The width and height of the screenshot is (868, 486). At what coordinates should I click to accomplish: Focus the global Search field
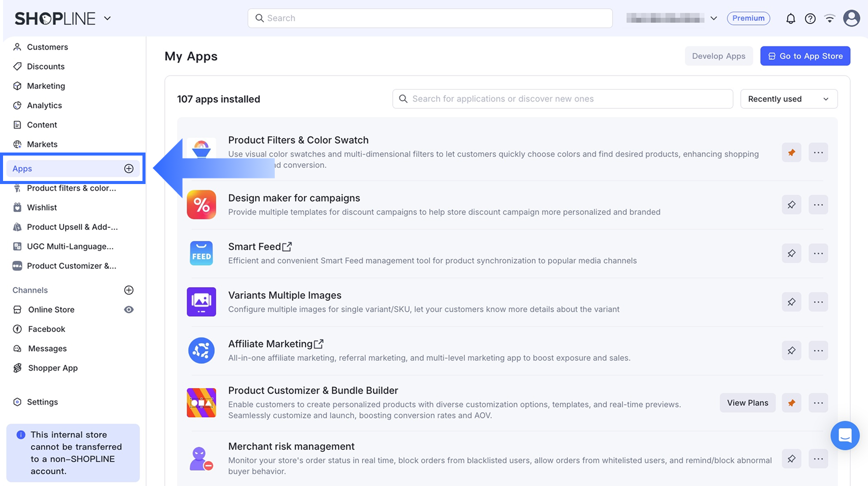(x=430, y=18)
